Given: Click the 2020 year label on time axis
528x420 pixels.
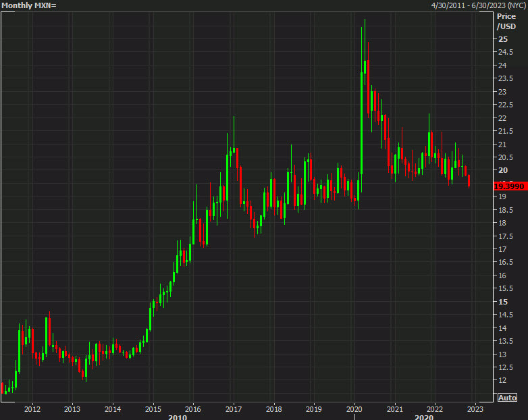Looking at the screenshot, I should click(354, 409).
